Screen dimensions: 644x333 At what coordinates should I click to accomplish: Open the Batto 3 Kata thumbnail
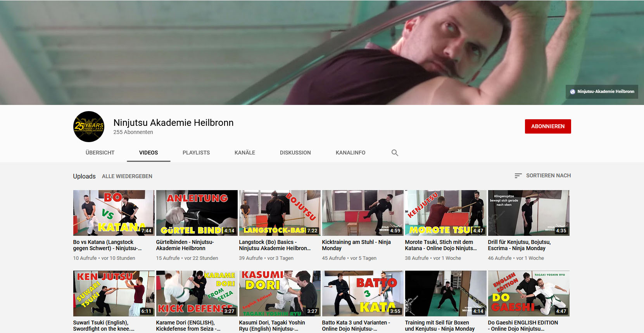[x=363, y=294]
